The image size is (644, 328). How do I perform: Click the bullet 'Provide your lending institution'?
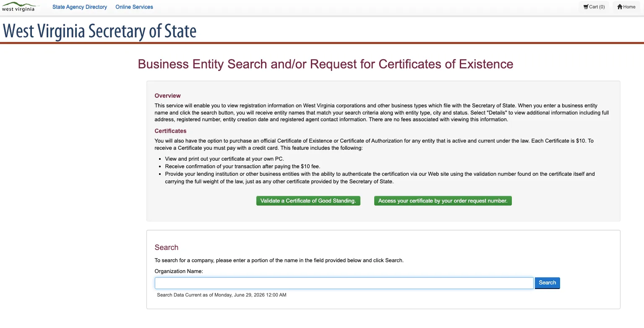coord(380,178)
